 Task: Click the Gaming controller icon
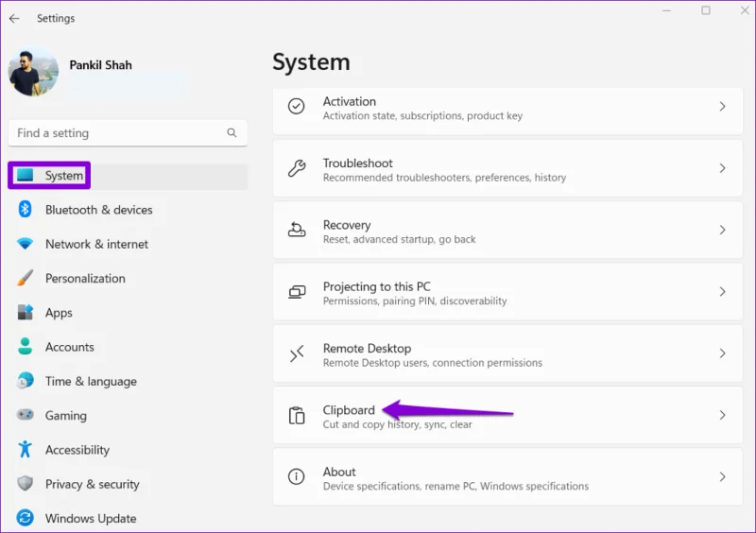(x=26, y=415)
